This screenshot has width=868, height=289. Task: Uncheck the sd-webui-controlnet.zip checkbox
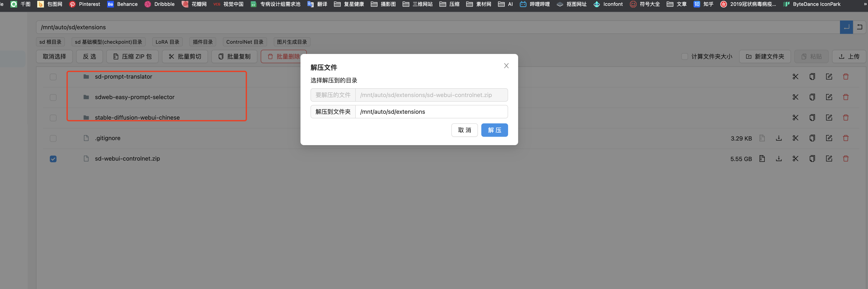click(x=53, y=159)
